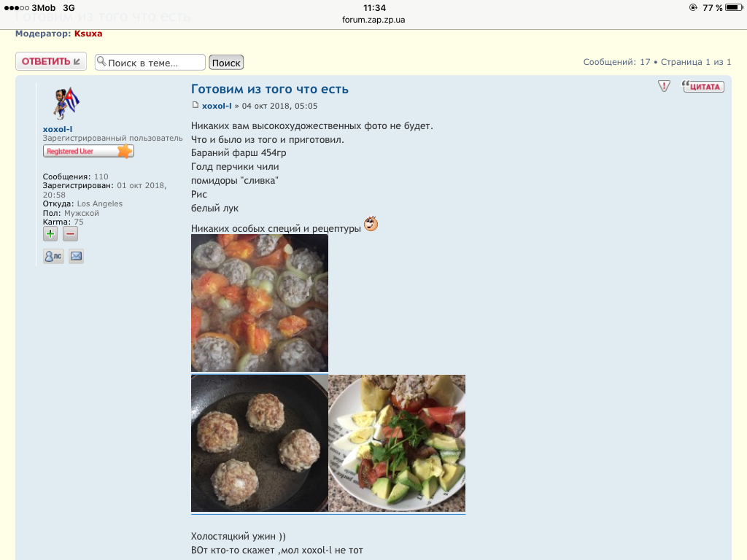The height and width of the screenshot is (560, 747).
Task: Click the search magnifier icon
Action: coord(101,61)
